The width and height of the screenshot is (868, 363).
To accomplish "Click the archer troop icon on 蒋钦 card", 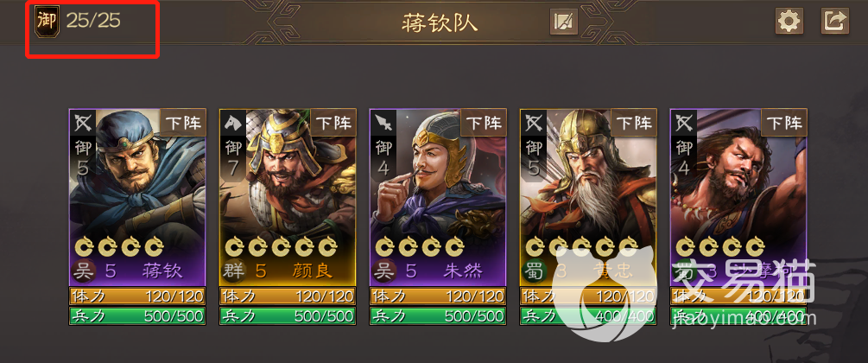I will [x=83, y=123].
